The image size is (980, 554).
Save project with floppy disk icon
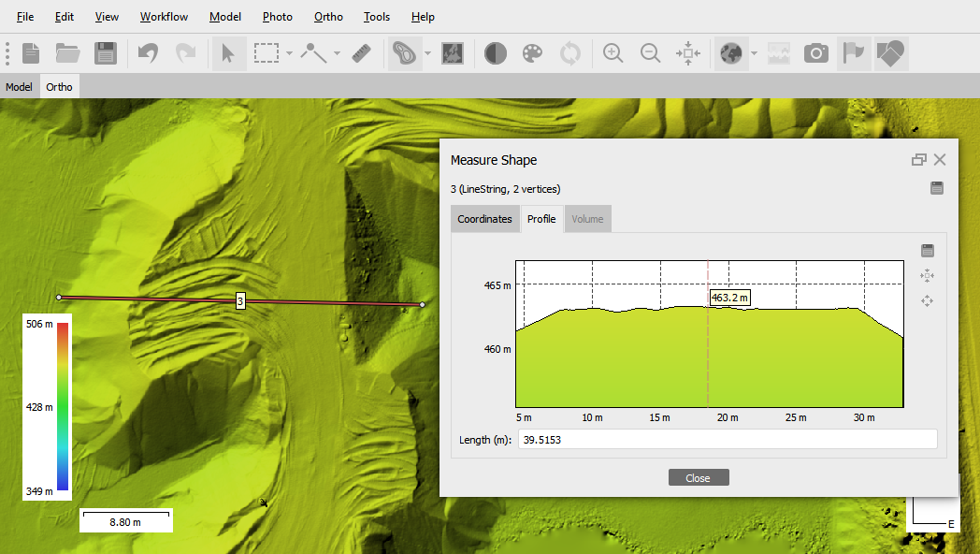point(106,53)
